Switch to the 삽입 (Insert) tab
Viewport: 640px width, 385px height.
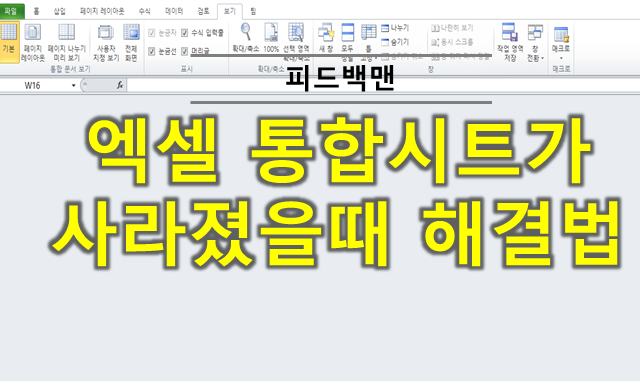[x=60, y=11]
